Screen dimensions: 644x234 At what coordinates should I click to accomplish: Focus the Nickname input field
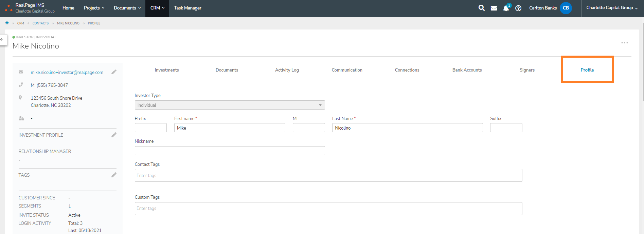pos(230,151)
